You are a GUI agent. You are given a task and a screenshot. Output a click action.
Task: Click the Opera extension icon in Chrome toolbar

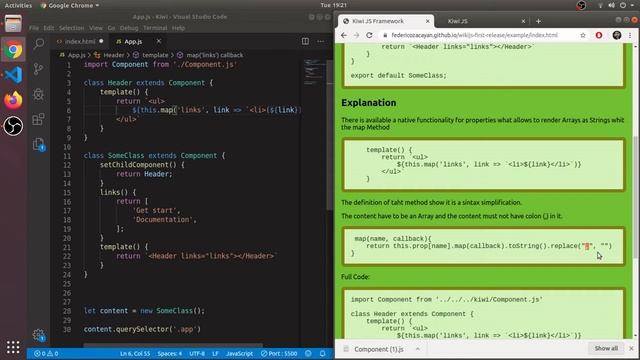(599, 36)
